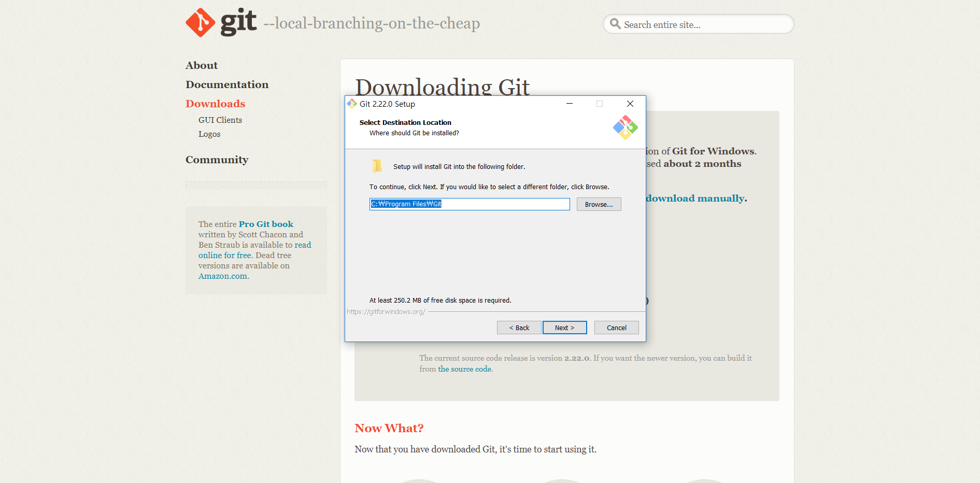Click the destination folder path field
980x483 pixels.
tap(470, 204)
